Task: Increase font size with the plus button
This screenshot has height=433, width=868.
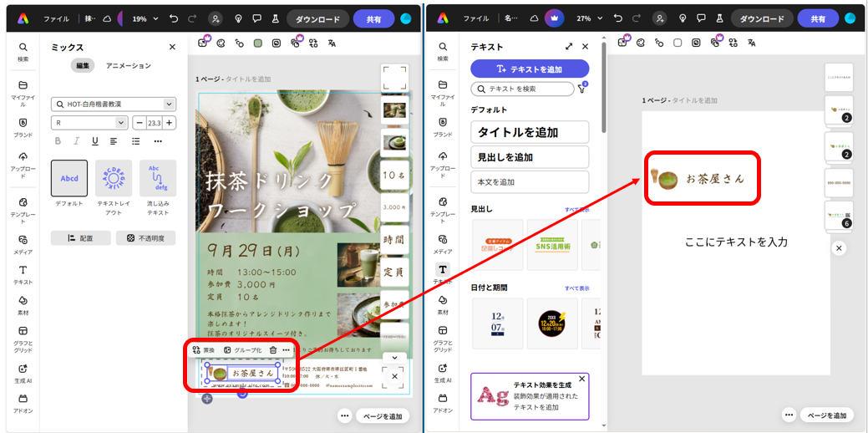Action: tap(170, 123)
